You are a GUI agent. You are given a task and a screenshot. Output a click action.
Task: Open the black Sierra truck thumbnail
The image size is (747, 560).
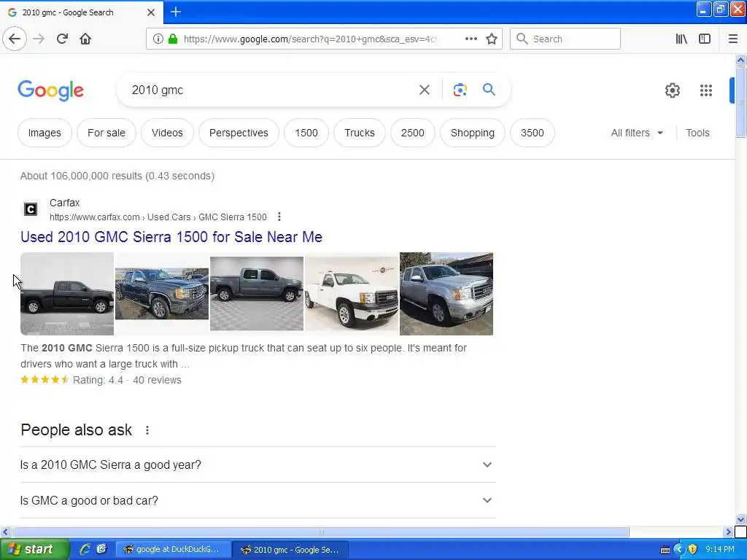coord(67,294)
